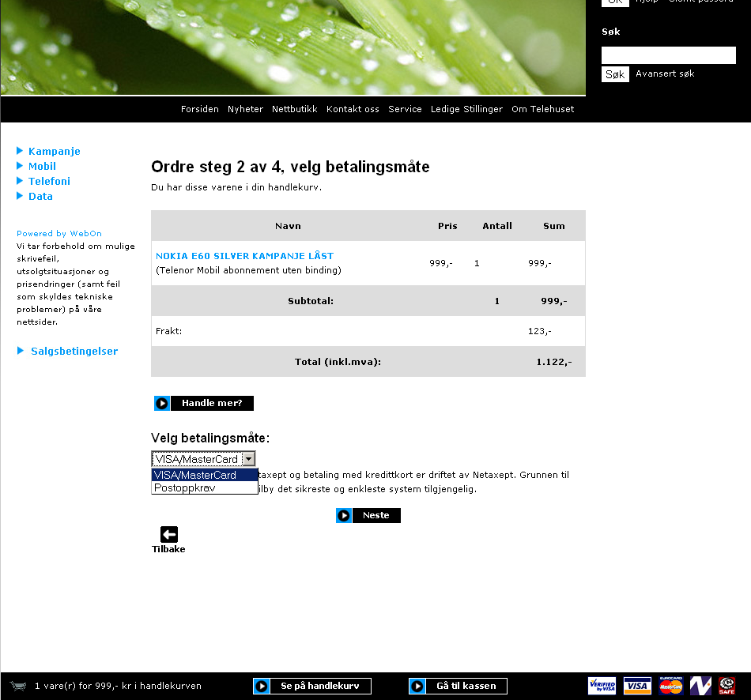Click the Neste button
751x700 pixels.
[x=368, y=516]
